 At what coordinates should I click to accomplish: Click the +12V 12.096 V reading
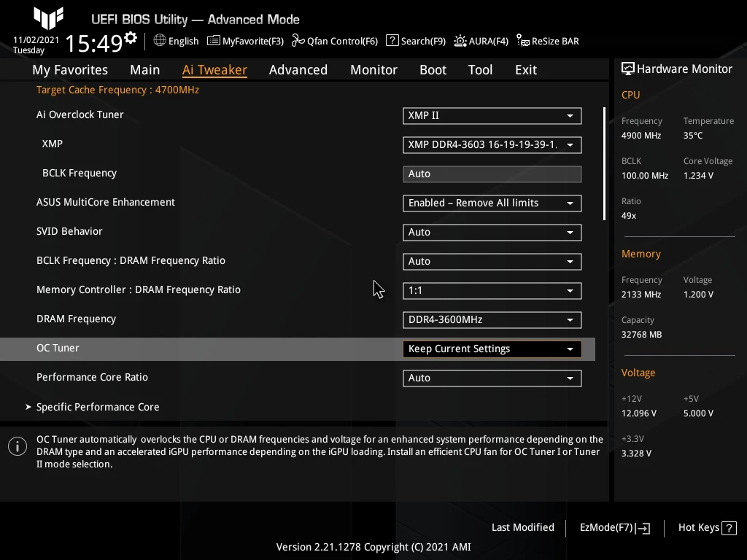point(638,413)
